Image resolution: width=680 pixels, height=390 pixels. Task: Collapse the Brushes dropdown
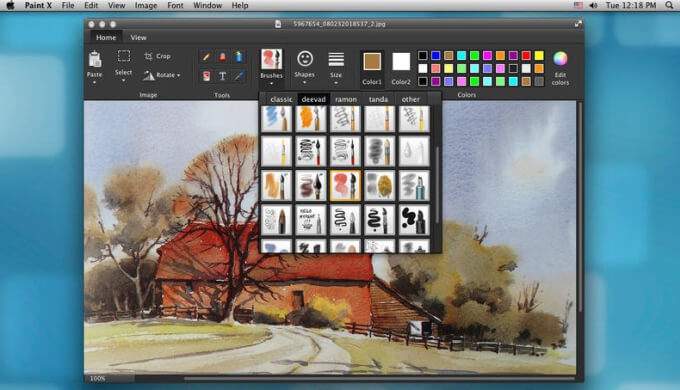271,83
